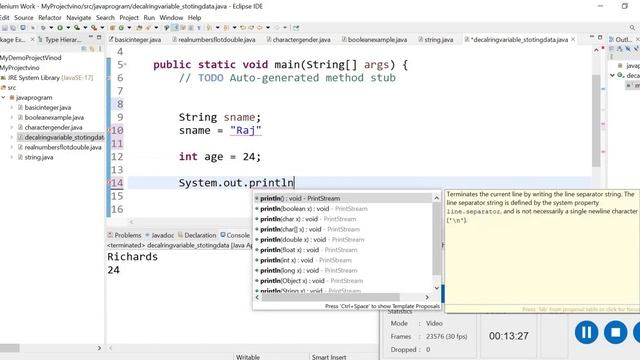This screenshot has width=640, height=360.
Task: Open booleanexample.java in the package tree
Action: point(54,118)
